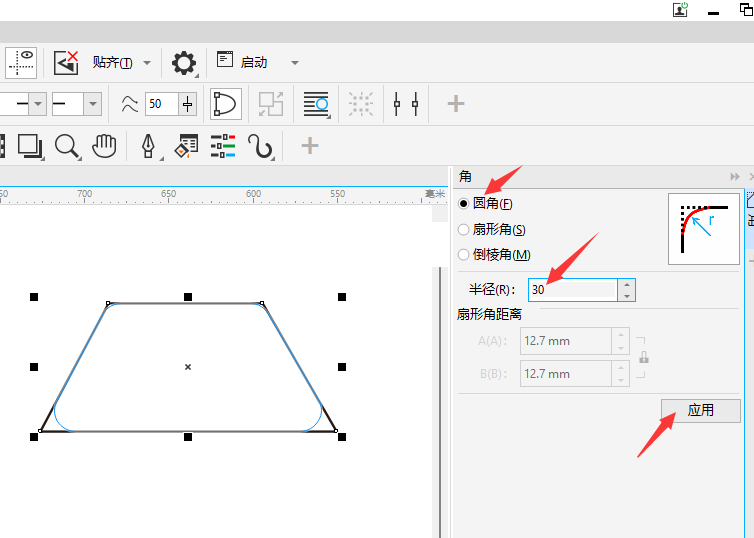The width and height of the screenshot is (754, 538).
Task: Choose the 倒棱角 radio option
Action: coord(463,254)
